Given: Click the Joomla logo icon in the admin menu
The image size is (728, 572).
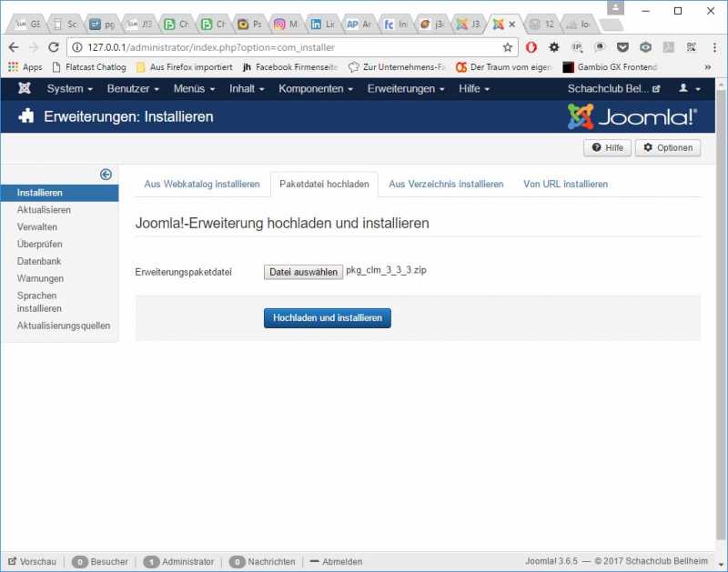Looking at the screenshot, I should [25, 88].
